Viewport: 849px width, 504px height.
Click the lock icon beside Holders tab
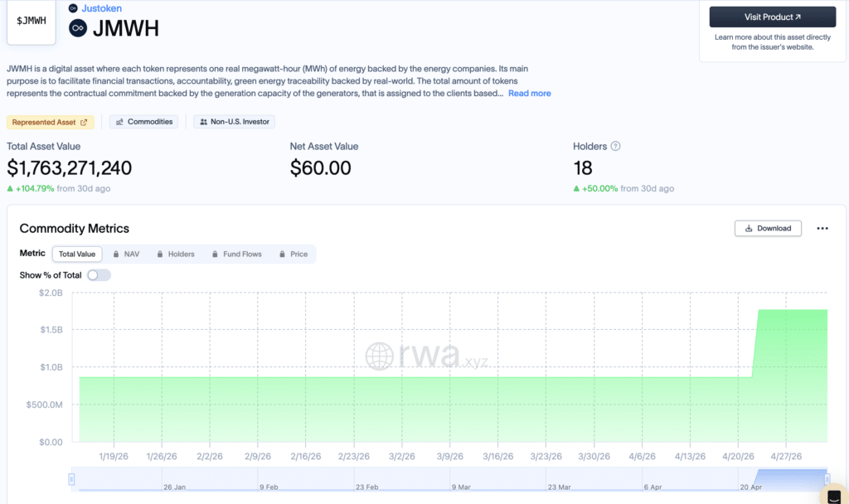click(x=160, y=254)
